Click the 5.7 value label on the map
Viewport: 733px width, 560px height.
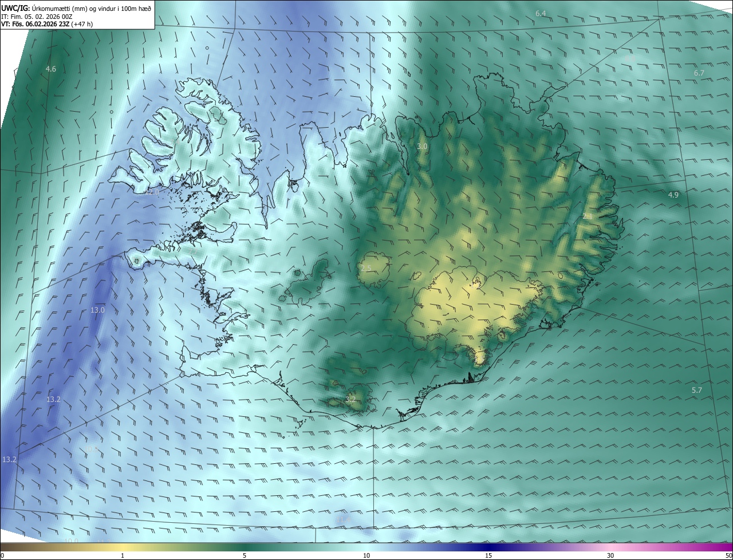[x=696, y=390]
